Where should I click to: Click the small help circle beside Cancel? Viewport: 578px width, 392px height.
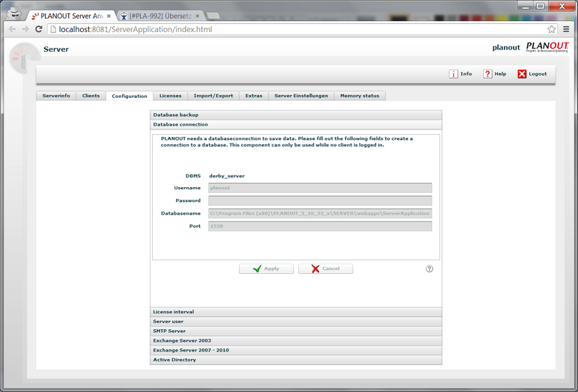pyautogui.click(x=429, y=269)
